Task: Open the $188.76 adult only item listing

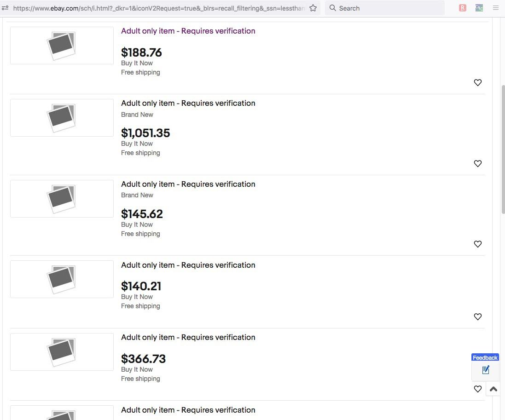Action: [188, 31]
